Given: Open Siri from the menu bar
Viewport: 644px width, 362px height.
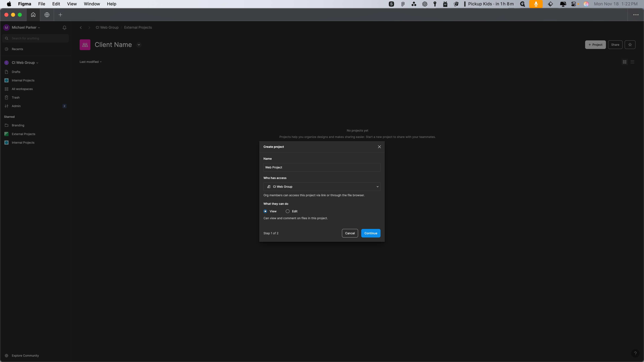Looking at the screenshot, I should pyautogui.click(x=586, y=4).
